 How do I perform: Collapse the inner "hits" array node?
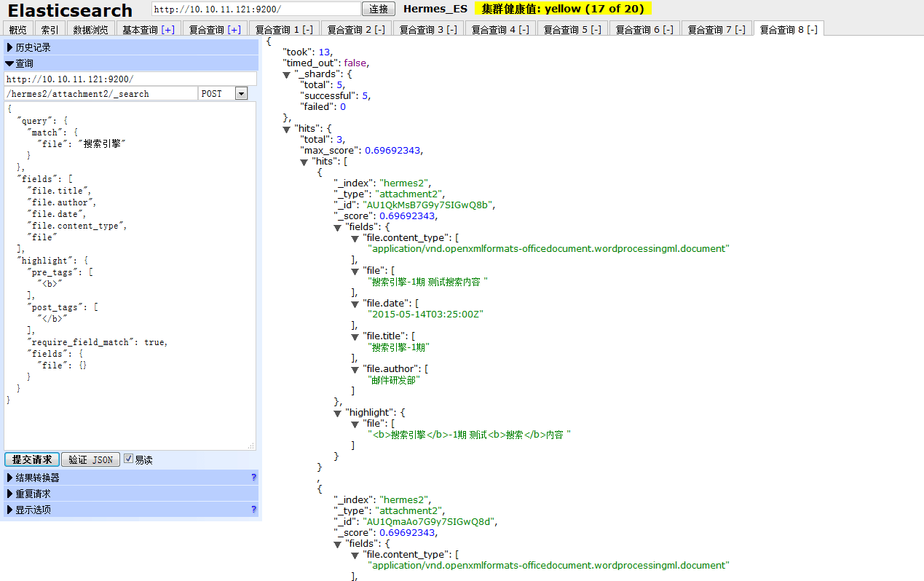304,162
